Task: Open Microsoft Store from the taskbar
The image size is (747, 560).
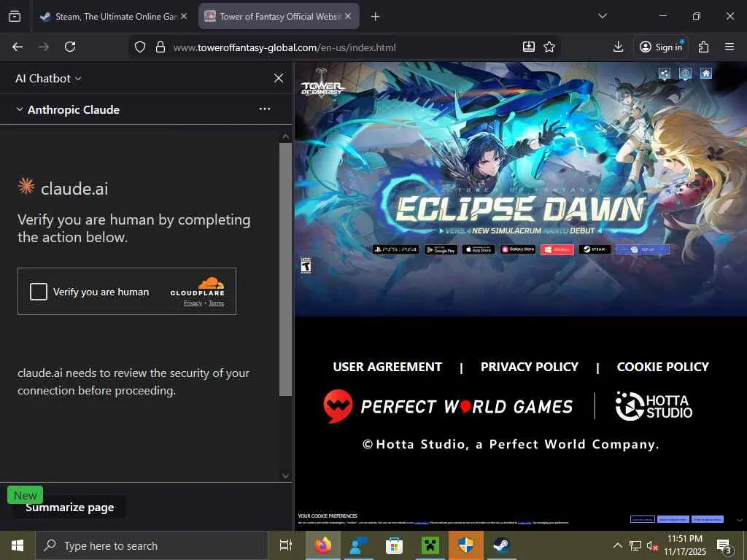Action: [x=394, y=545]
